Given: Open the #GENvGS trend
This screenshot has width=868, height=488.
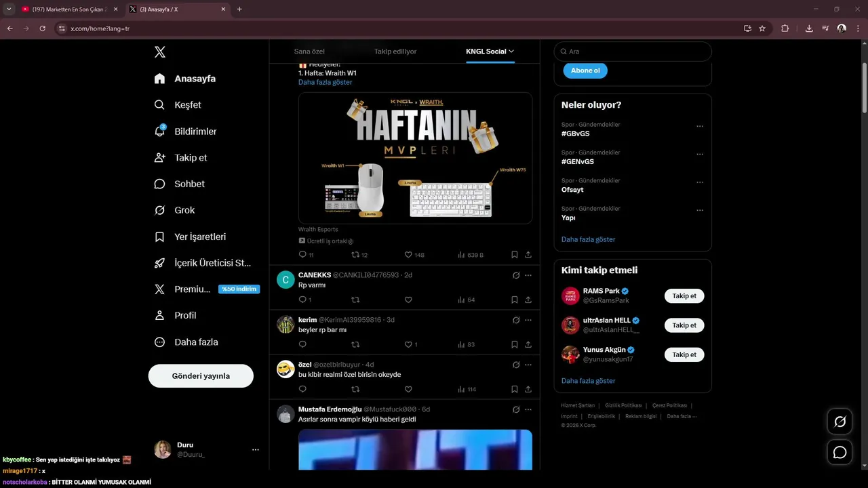Looking at the screenshot, I should pos(578,162).
